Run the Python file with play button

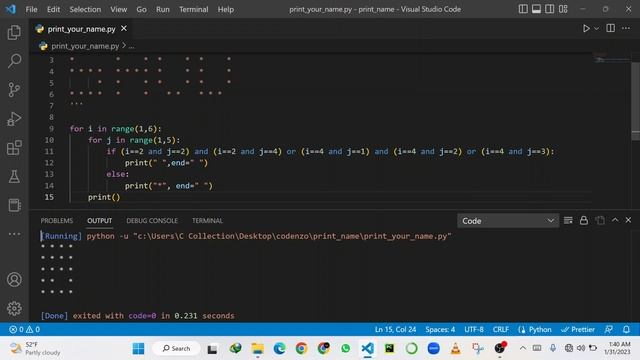click(586, 29)
